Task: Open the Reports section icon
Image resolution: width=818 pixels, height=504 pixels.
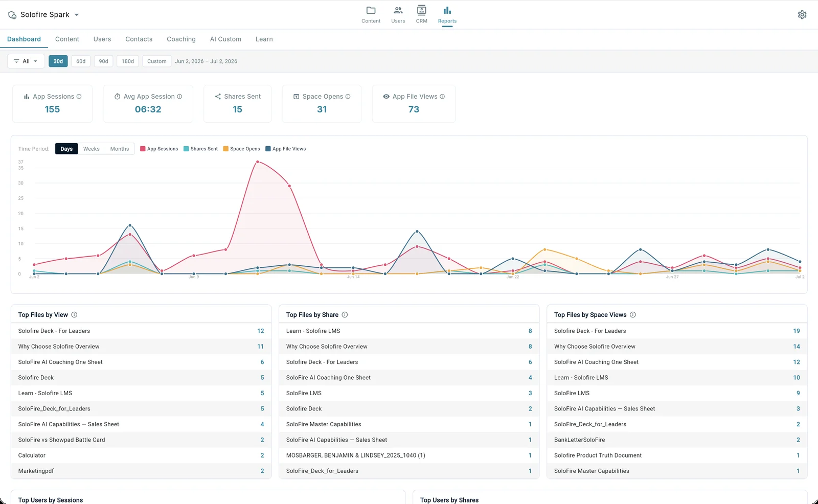Action: click(447, 11)
